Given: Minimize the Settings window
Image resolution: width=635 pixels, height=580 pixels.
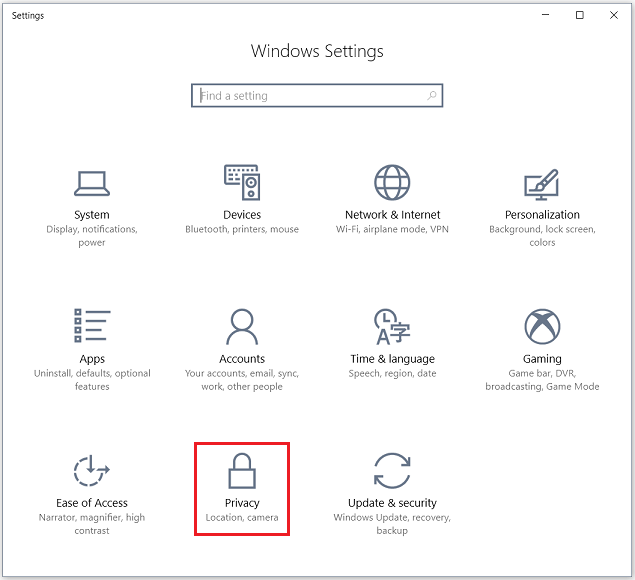Looking at the screenshot, I should [x=546, y=15].
